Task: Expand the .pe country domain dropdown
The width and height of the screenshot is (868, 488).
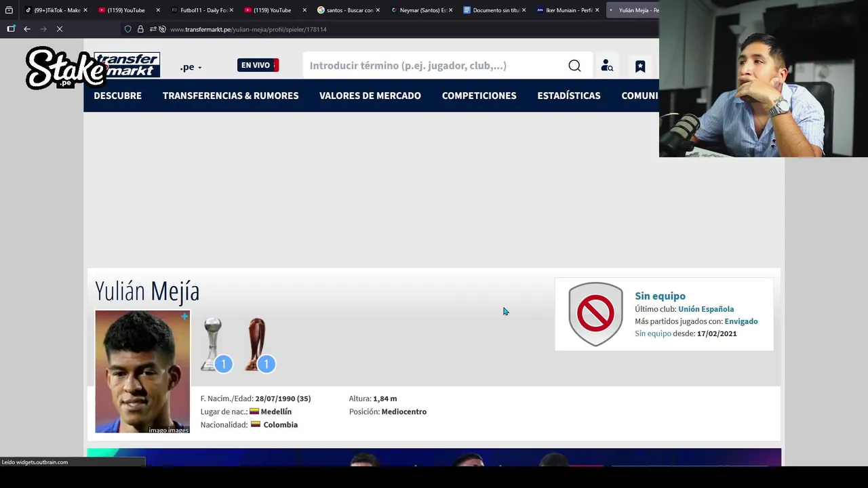Action: click(x=191, y=67)
